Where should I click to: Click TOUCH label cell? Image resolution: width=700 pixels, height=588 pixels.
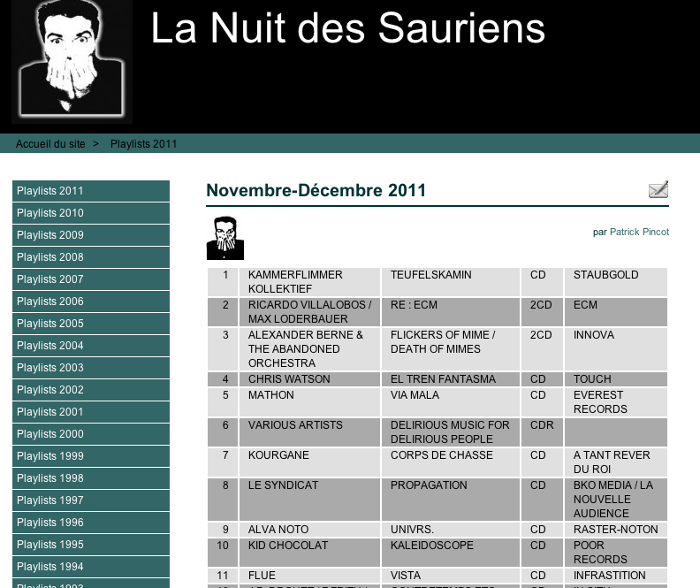(x=616, y=379)
